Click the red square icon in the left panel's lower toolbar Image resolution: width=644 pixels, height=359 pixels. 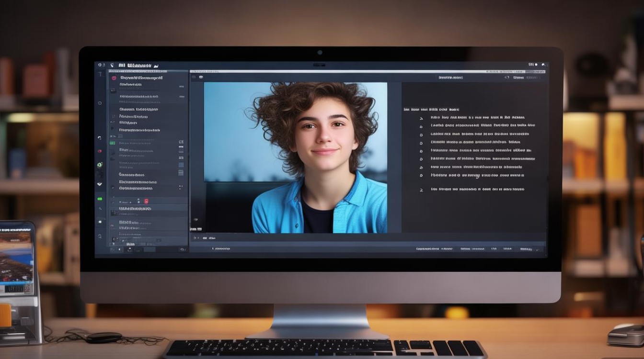146,201
